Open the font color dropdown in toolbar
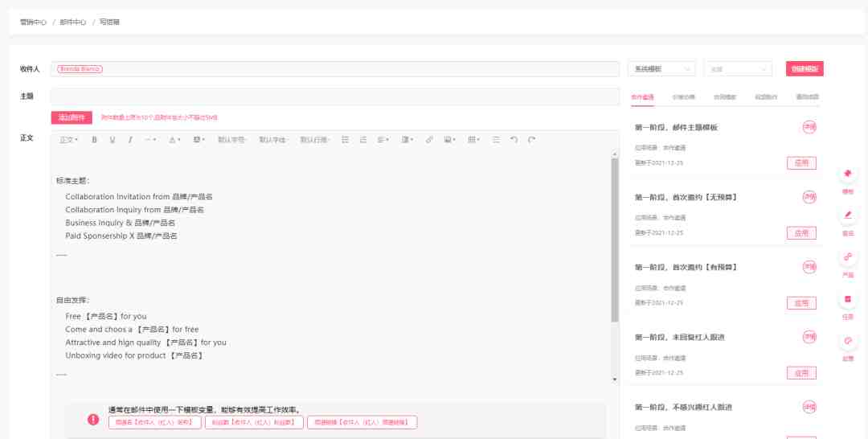Image resolution: width=868 pixels, height=439 pixels. pos(174,140)
